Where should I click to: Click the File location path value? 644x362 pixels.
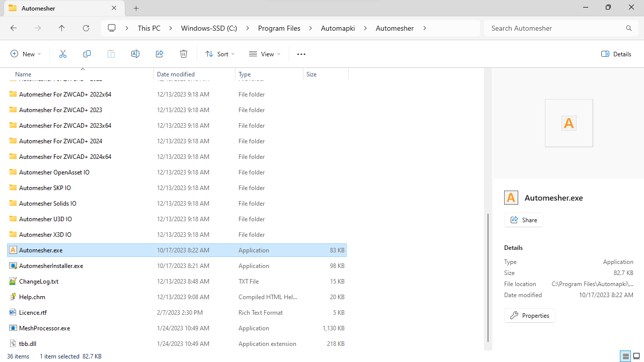coord(593,284)
